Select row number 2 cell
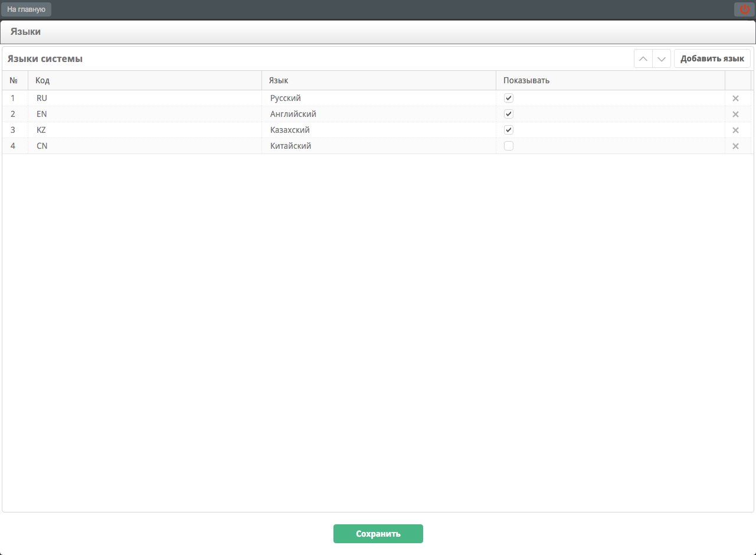Screen dimensions: 756x555 point(15,114)
